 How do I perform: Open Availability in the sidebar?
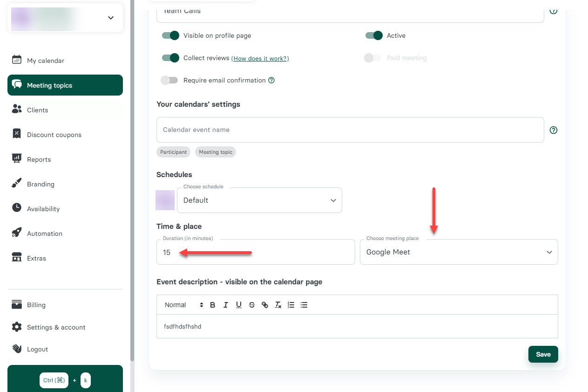click(43, 209)
